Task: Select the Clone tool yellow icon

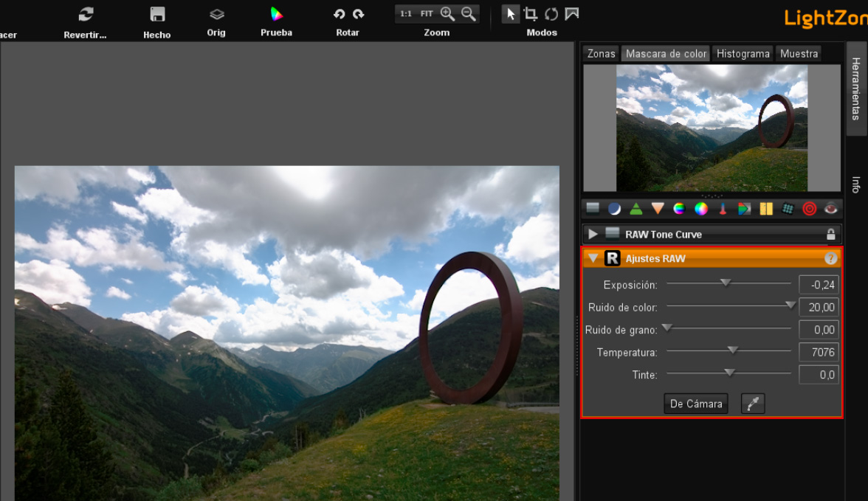Action: point(765,208)
